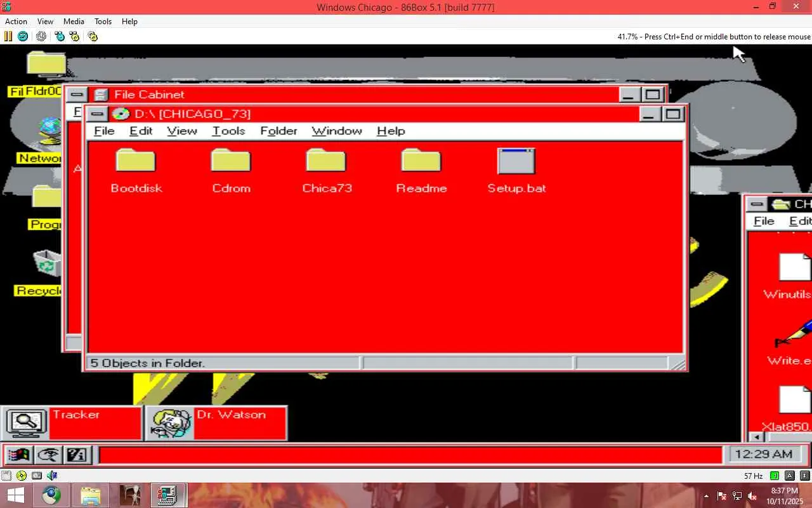Click the scroll lock indicator in 86Box
This screenshot has height=508, width=812.
pos(805,476)
